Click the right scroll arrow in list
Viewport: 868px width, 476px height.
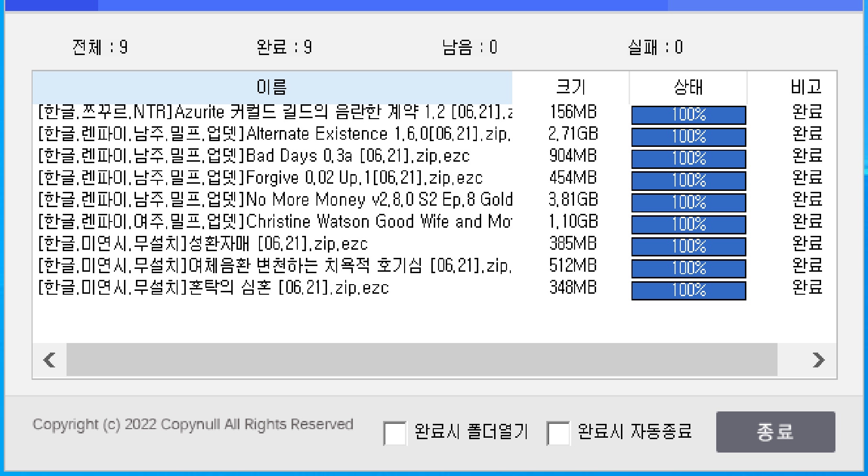pos(819,360)
